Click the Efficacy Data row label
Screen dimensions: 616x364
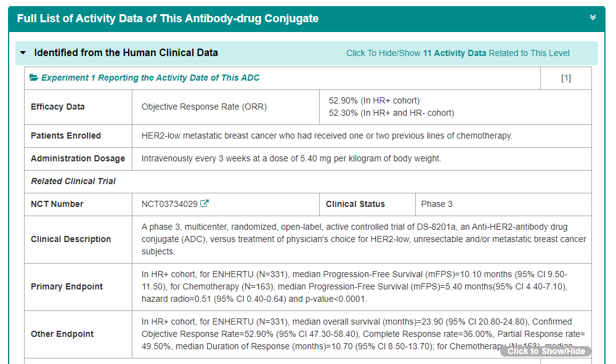pyautogui.click(x=58, y=107)
